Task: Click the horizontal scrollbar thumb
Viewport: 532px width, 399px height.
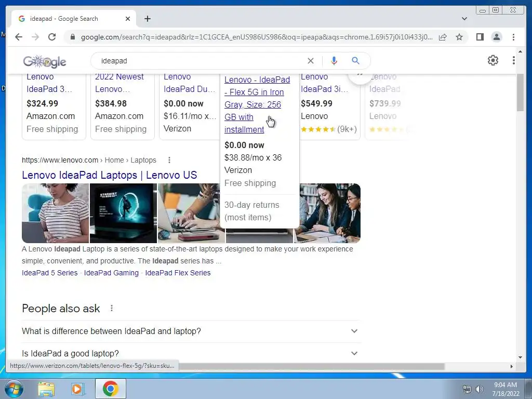Action: pyautogui.click(x=312, y=366)
